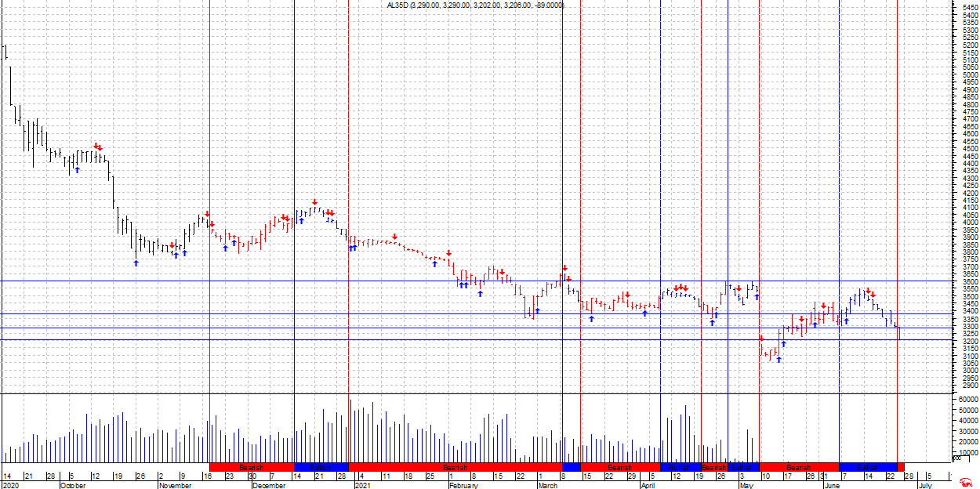Click the triple red sell arrows in mid-April
The height and width of the screenshot is (489, 980).
point(680,288)
